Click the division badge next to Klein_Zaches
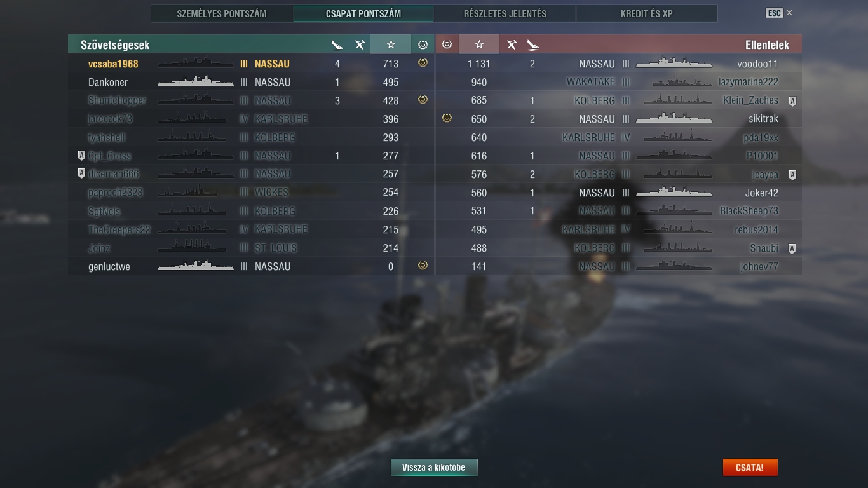 coord(792,101)
